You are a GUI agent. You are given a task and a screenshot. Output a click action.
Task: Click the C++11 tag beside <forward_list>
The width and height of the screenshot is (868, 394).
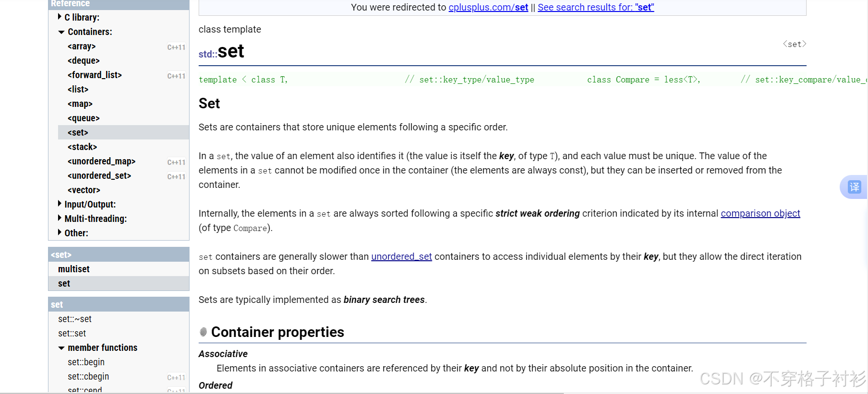(x=176, y=76)
